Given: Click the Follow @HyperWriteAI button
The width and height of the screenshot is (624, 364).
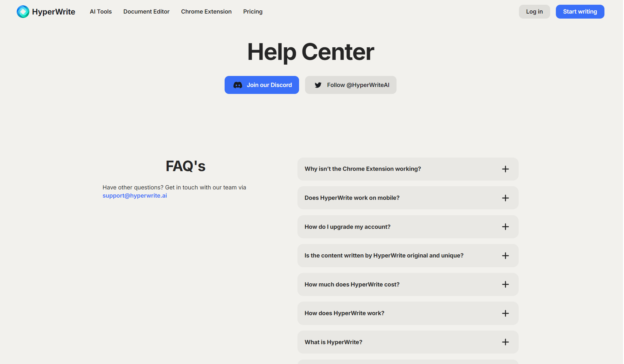Looking at the screenshot, I should (350, 85).
